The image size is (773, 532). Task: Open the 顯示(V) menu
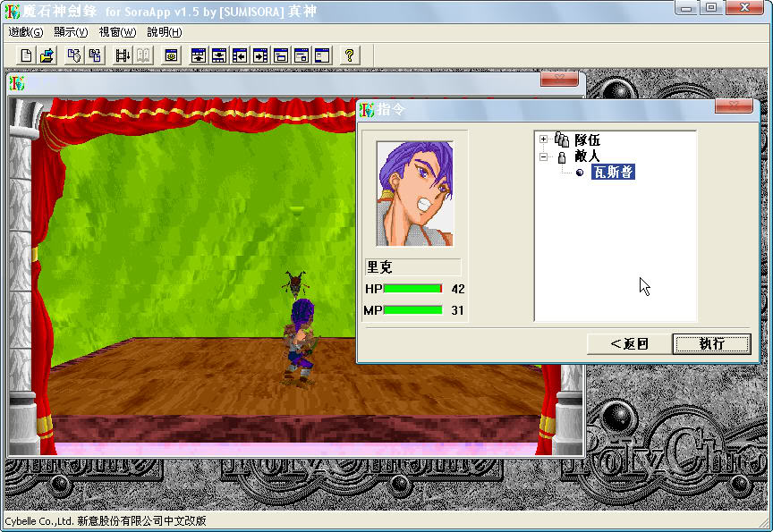click(71, 32)
